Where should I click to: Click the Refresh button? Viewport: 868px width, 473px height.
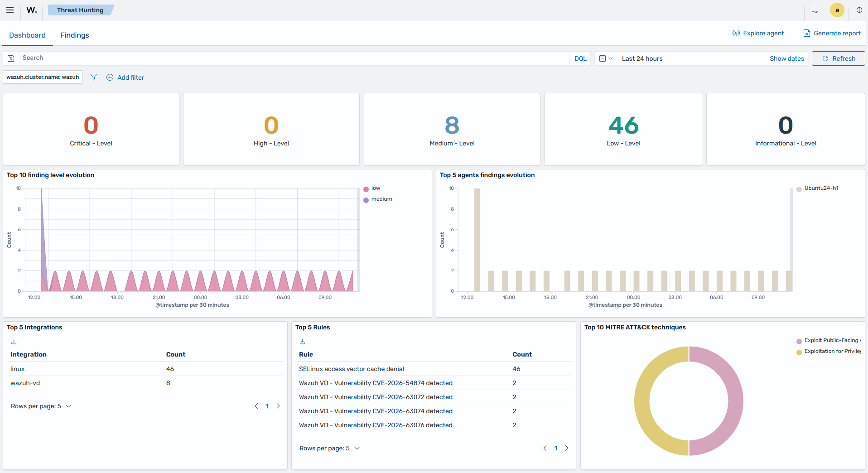(x=838, y=58)
